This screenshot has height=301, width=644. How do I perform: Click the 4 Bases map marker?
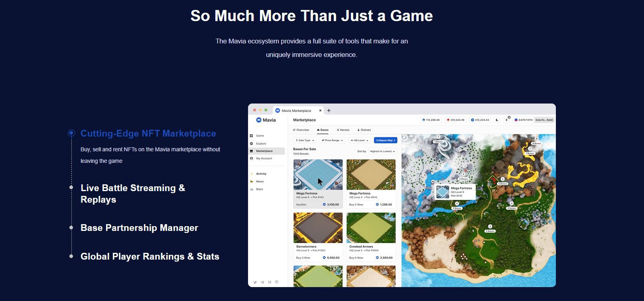tap(512, 208)
